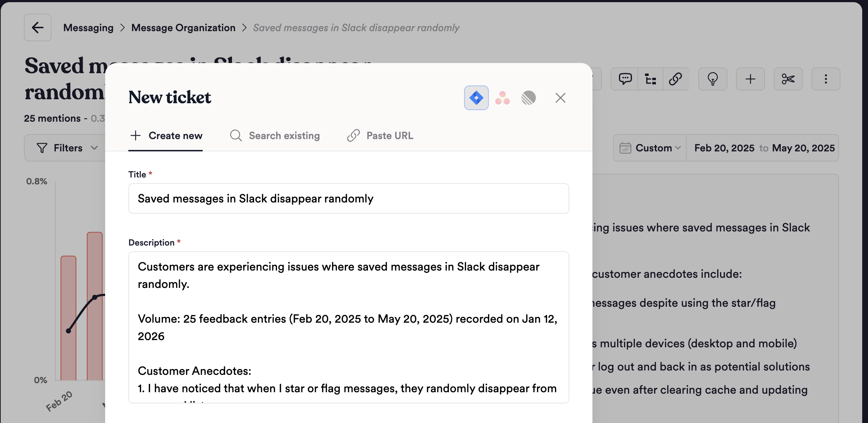Go to Messaging breadcrumb link
868x423 pixels.
[88, 28]
